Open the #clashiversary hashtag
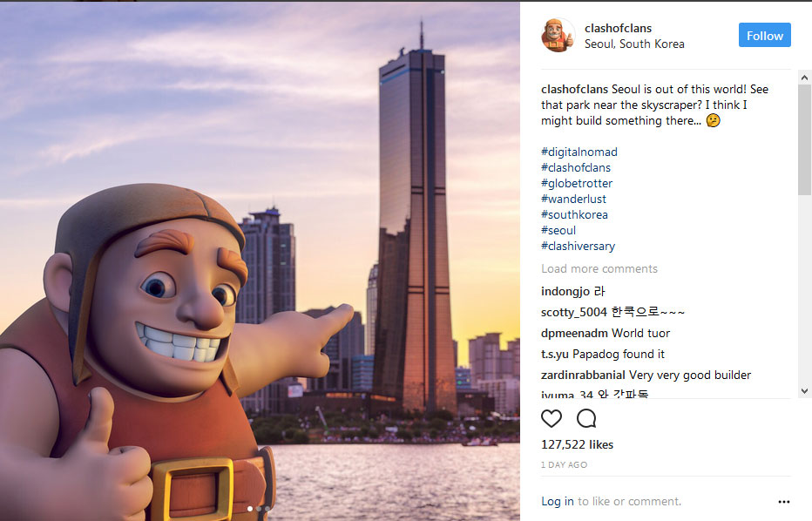812x521 pixels. click(578, 246)
